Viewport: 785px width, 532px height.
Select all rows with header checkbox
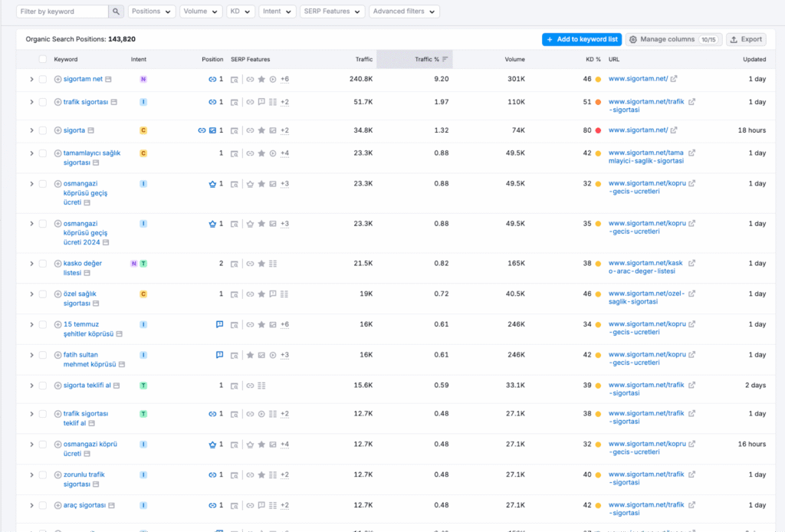(x=43, y=59)
